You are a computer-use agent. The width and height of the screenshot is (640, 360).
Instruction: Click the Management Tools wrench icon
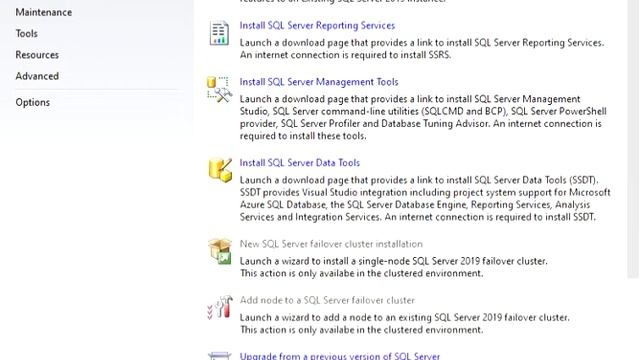point(220,89)
